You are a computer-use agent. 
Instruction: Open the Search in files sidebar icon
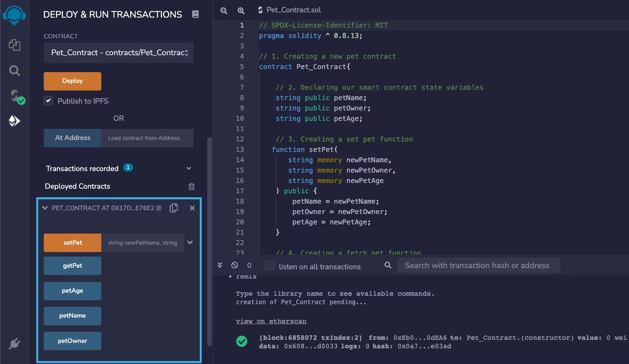(15, 71)
